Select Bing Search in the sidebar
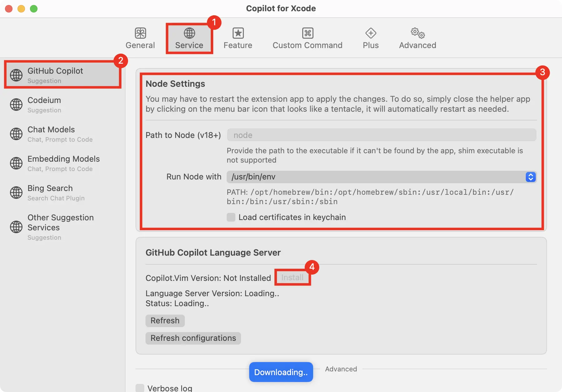The width and height of the screenshot is (562, 392). coord(62,193)
